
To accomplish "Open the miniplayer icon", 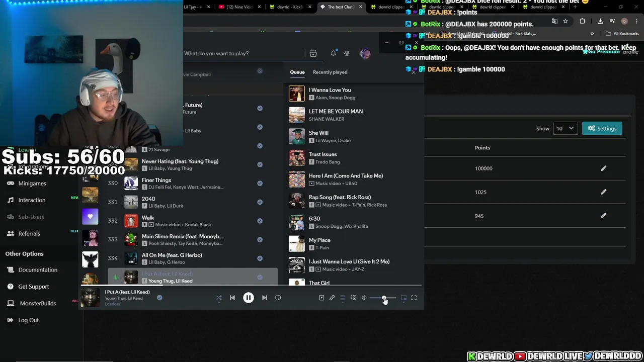I will 404,298.
